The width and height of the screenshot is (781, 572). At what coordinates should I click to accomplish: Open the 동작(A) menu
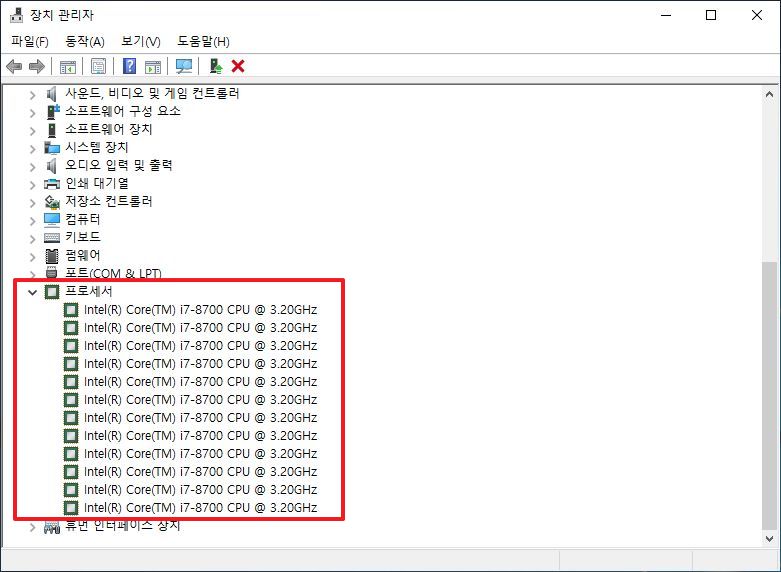(x=85, y=41)
